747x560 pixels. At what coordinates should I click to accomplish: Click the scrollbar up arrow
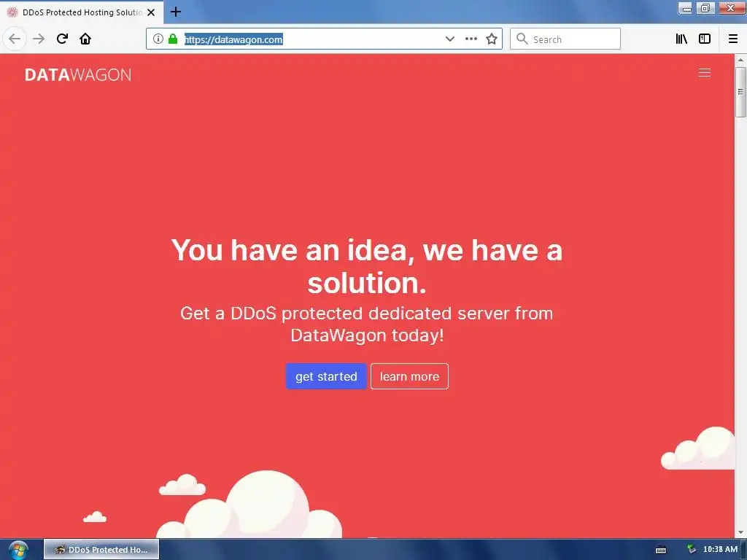click(740, 60)
